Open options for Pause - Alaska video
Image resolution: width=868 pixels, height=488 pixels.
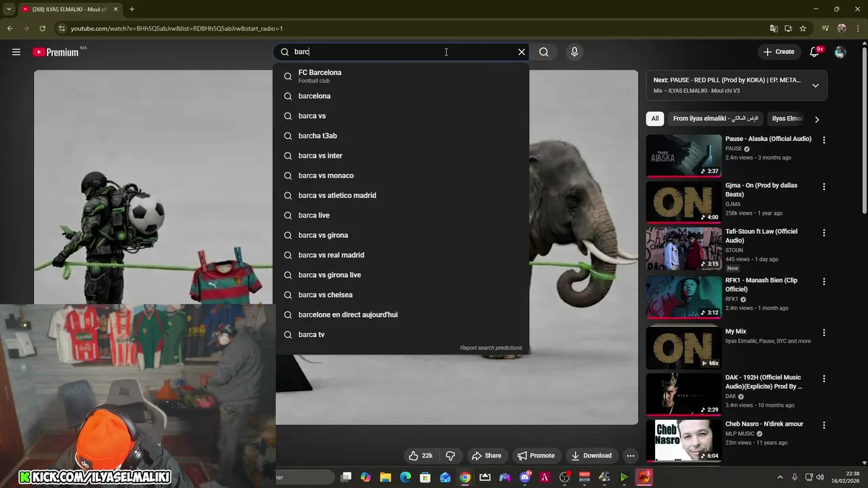click(x=824, y=140)
